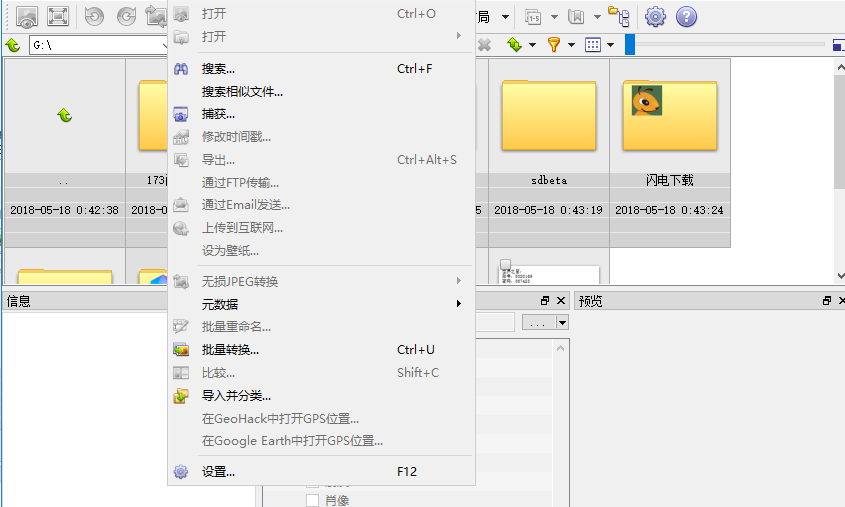Screen dimensions: 845x507
Task: Undock the 预览 panel float button
Action: coord(827,301)
